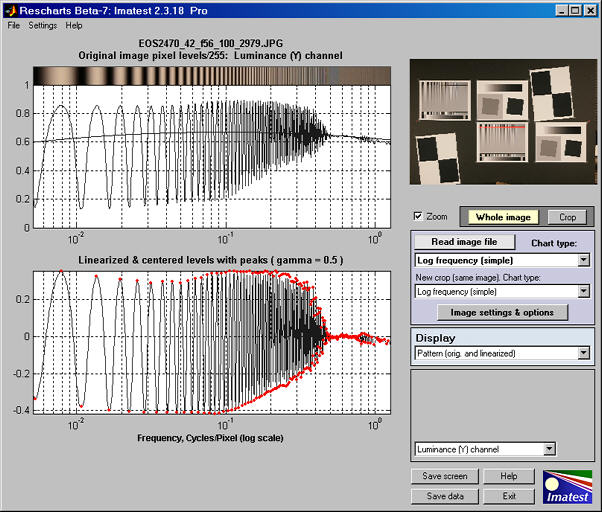Click the log frequency pattern strip
Image resolution: width=602 pixels, height=512 pixels.
(x=212, y=76)
